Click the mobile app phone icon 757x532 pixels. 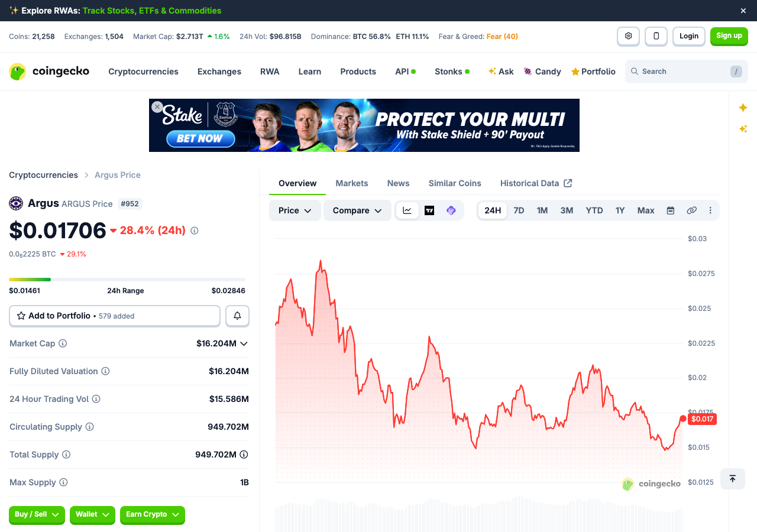pos(656,36)
